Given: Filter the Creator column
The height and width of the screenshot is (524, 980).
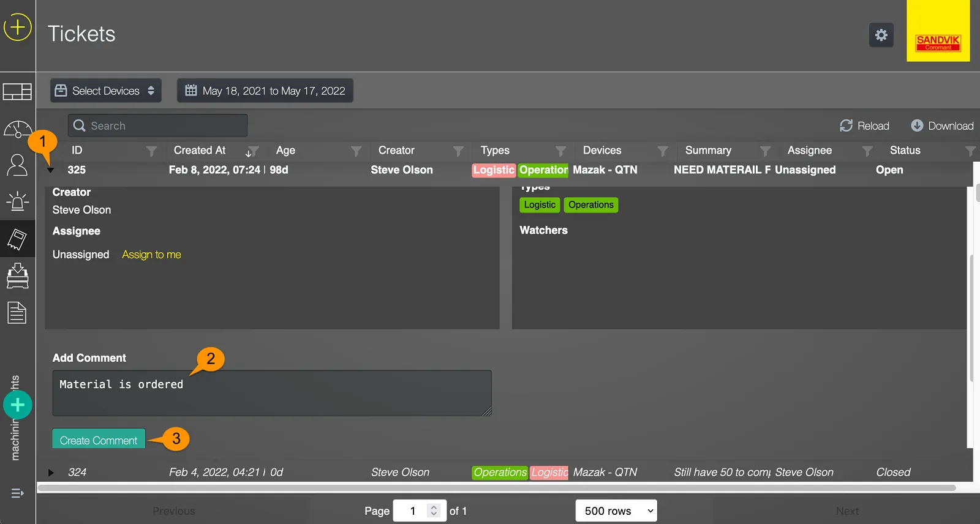Looking at the screenshot, I should point(458,151).
